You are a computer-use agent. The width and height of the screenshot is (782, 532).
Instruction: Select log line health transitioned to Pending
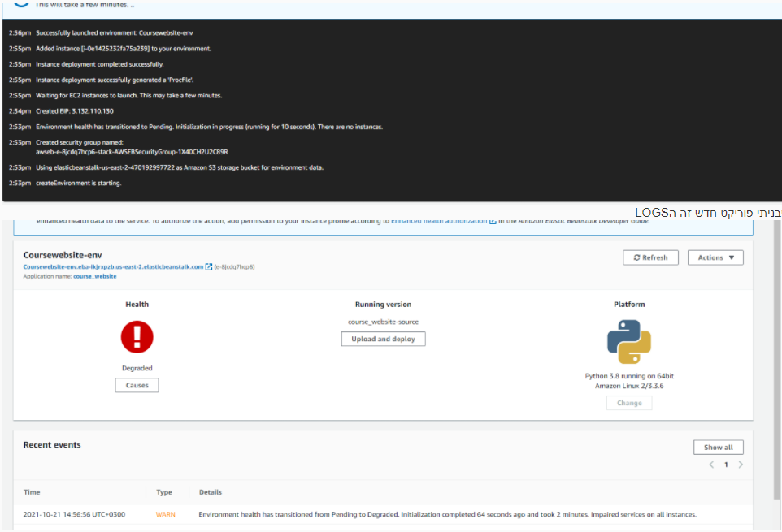210,127
